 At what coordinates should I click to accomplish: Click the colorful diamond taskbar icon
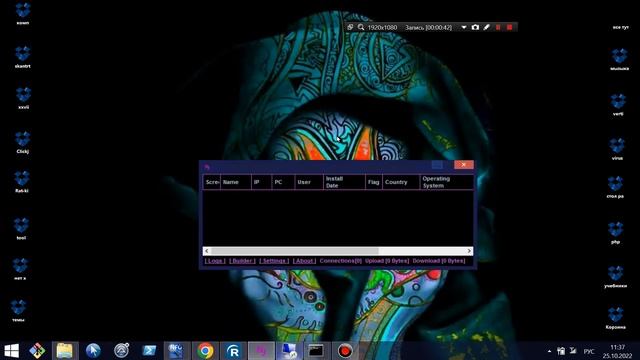point(37,351)
